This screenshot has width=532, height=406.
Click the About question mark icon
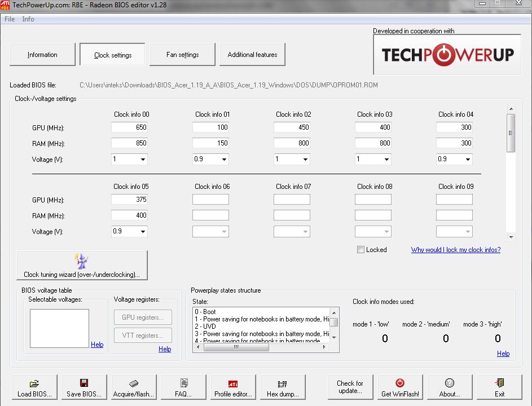point(450,383)
